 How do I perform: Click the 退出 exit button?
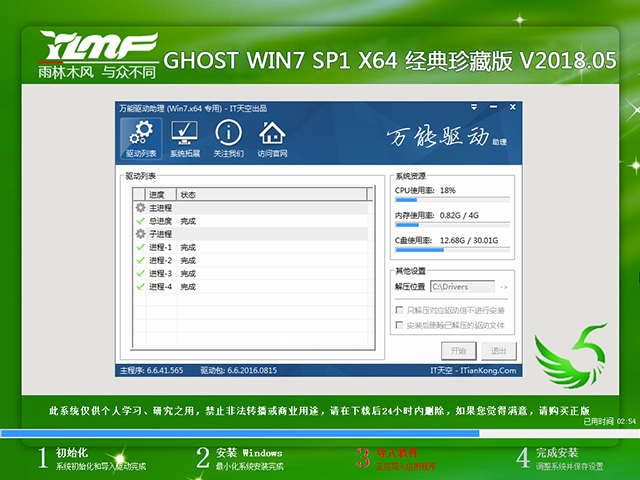coord(498,351)
